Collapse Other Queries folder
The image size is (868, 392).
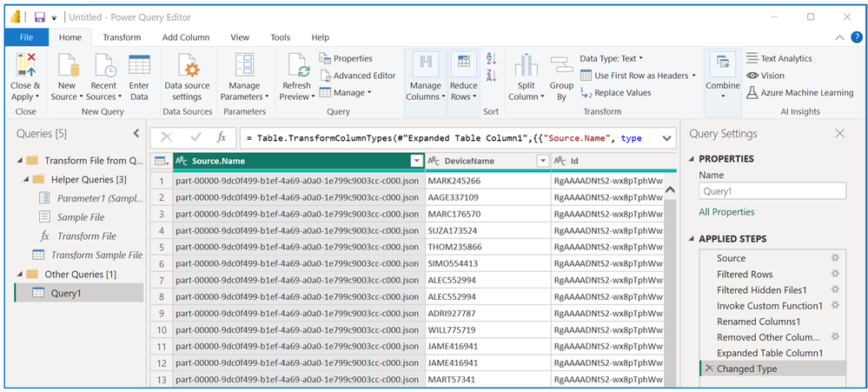click(21, 274)
